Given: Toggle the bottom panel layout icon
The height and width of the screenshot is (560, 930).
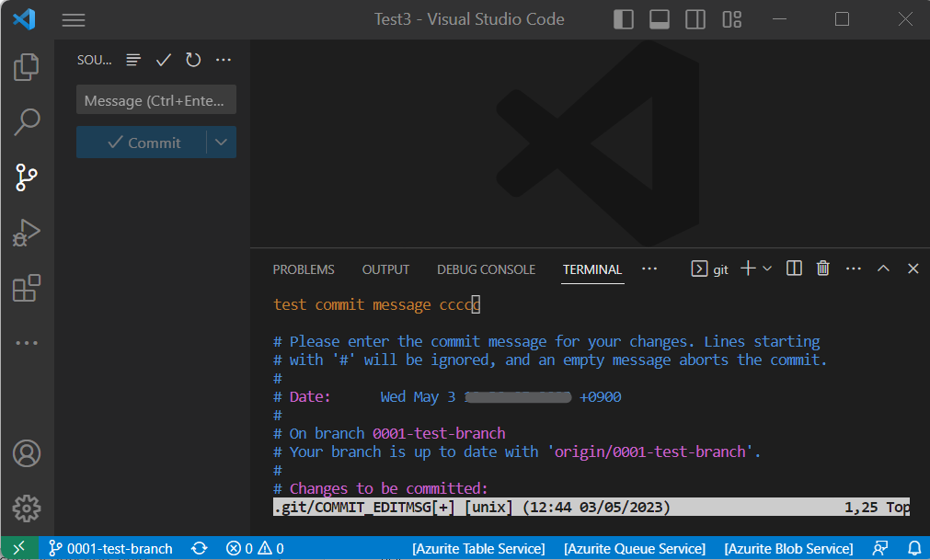Looking at the screenshot, I should pos(660,19).
